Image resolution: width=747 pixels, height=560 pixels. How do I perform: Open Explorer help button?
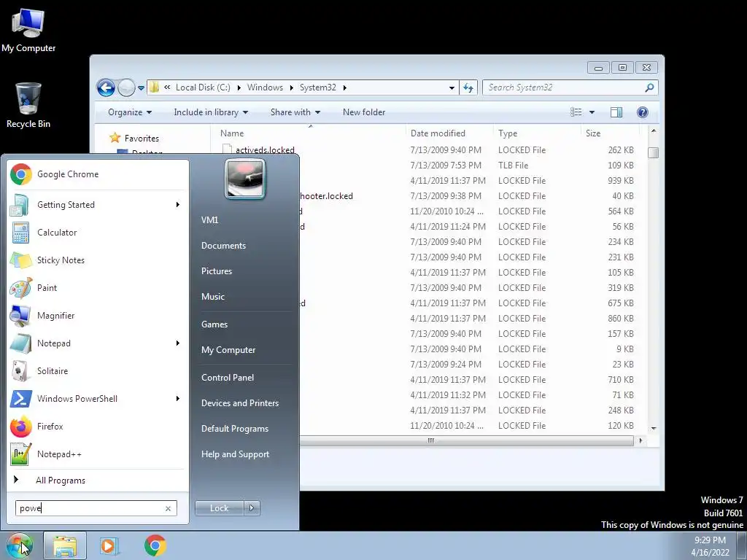point(642,112)
